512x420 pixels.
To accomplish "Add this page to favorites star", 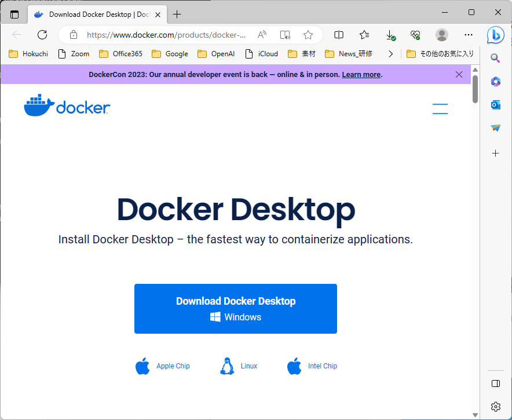I will 308,35.
